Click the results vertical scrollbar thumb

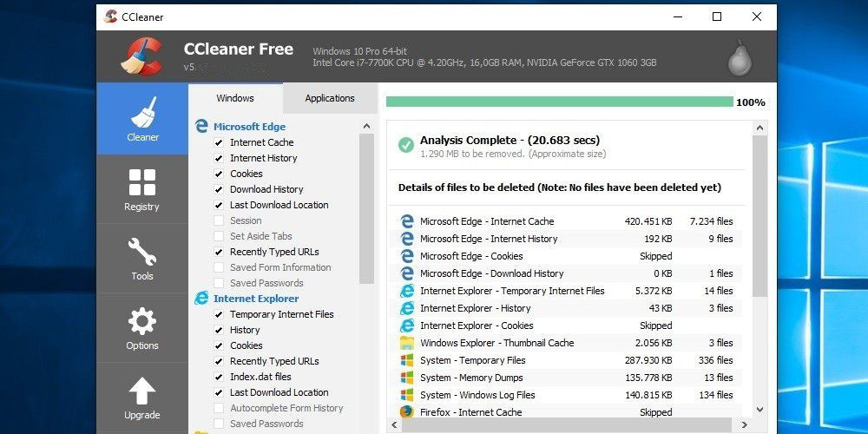pos(760,216)
